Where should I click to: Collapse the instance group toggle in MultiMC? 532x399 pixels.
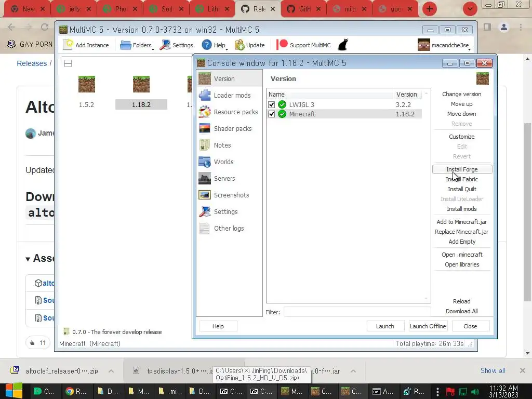click(68, 63)
